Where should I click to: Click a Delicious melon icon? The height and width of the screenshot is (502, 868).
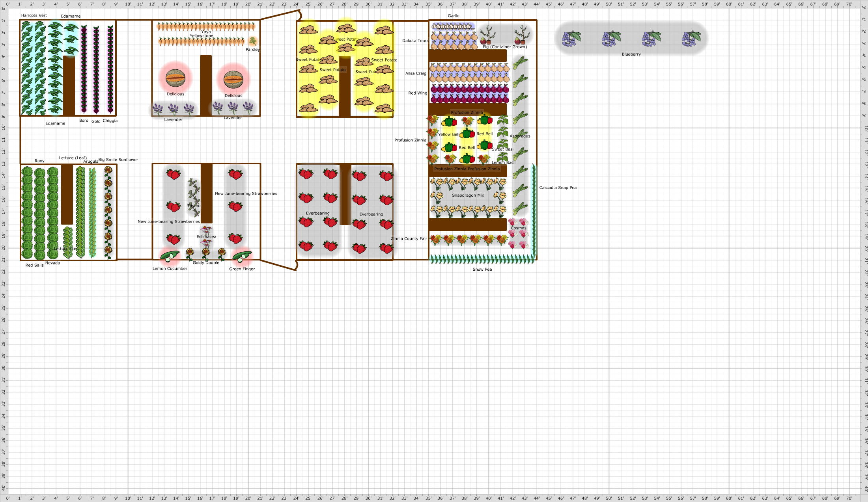(176, 78)
